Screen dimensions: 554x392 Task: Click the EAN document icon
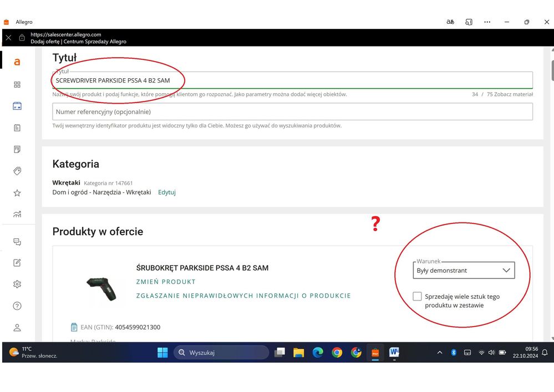pos(74,327)
